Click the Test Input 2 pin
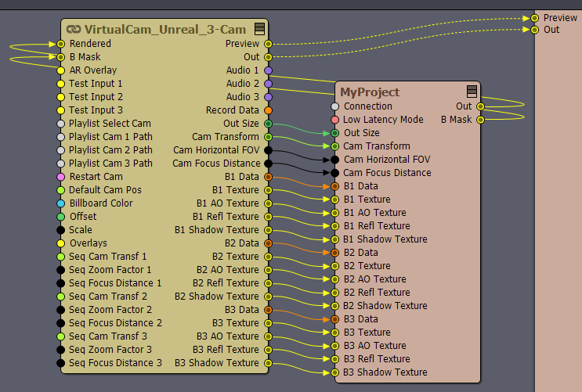The height and width of the screenshot is (392, 582). pos(61,97)
